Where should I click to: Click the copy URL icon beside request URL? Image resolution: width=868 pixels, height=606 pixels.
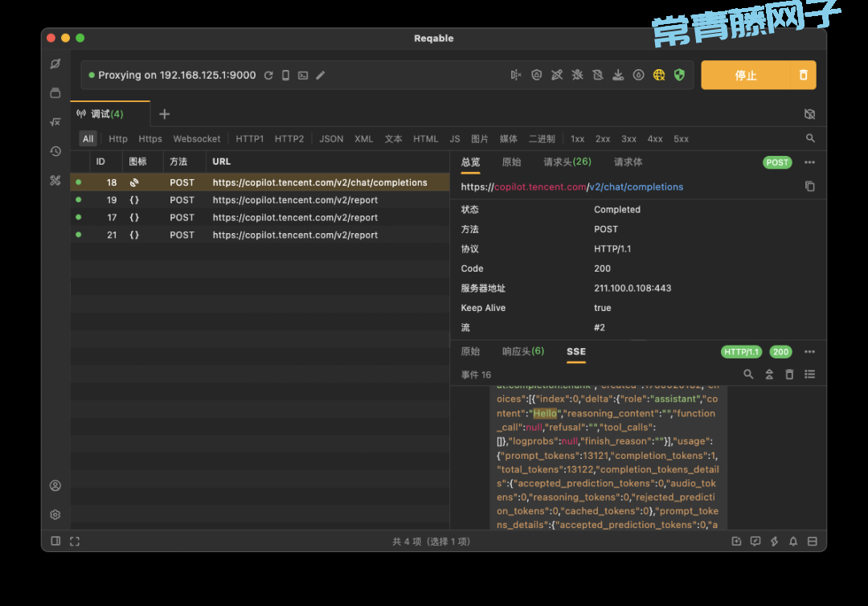pyautogui.click(x=809, y=186)
